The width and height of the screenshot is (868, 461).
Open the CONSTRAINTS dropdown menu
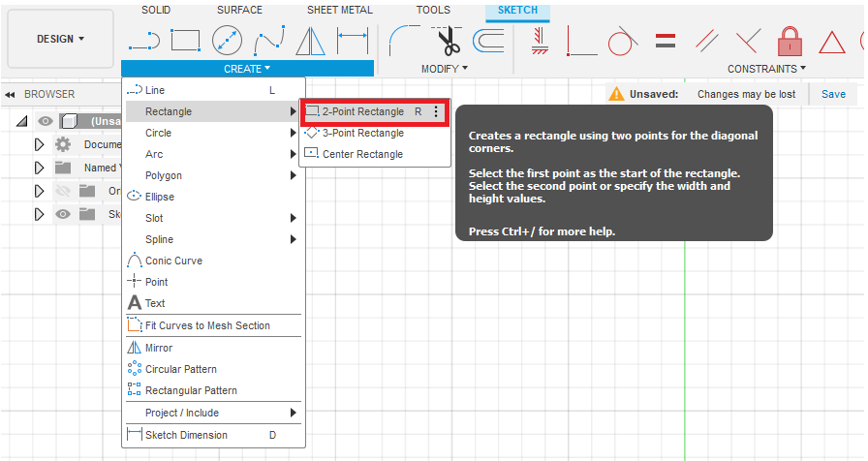pos(766,69)
